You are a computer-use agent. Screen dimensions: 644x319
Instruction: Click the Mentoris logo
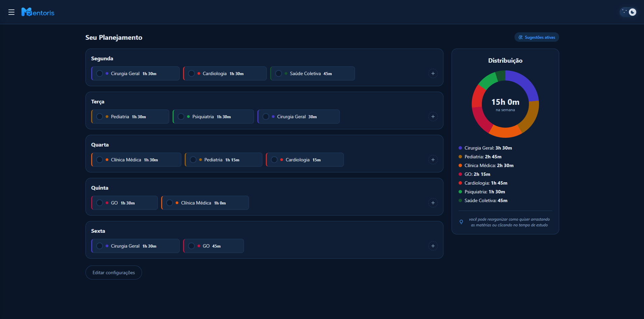38,12
